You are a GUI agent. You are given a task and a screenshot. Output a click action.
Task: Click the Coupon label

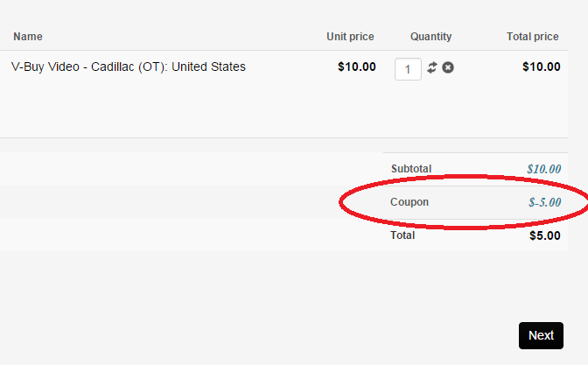409,202
